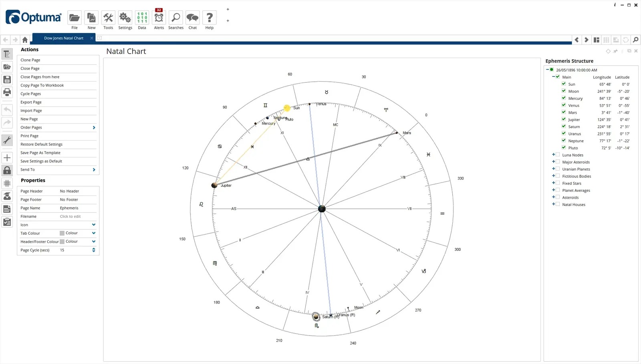Click the print icon in sidebar
Viewport: 641px width, 364px height.
point(7,92)
